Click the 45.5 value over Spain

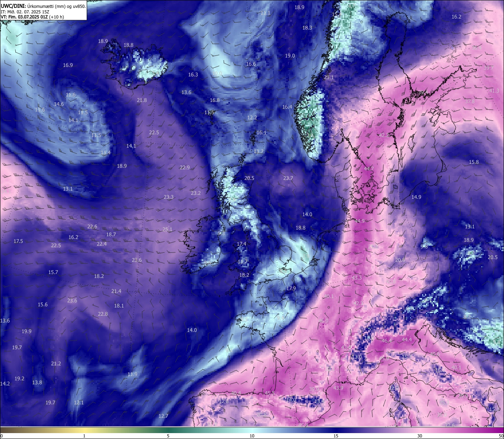(270, 393)
